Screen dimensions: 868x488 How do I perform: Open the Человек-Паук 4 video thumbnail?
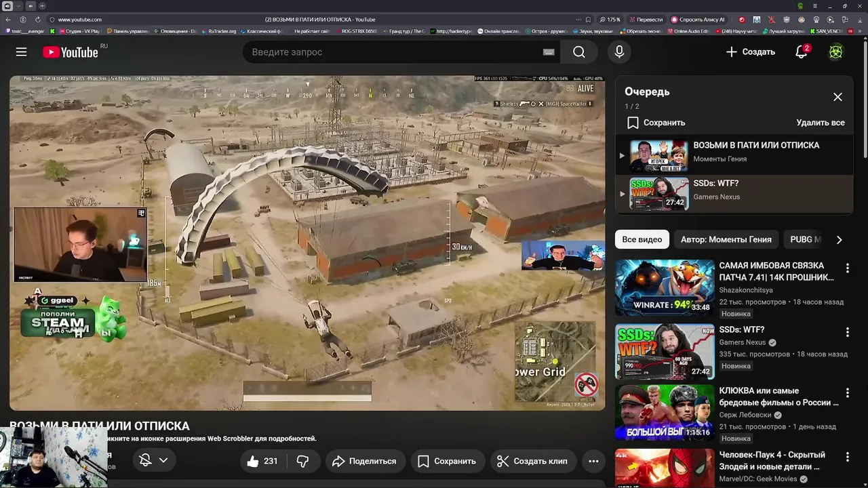(x=665, y=468)
